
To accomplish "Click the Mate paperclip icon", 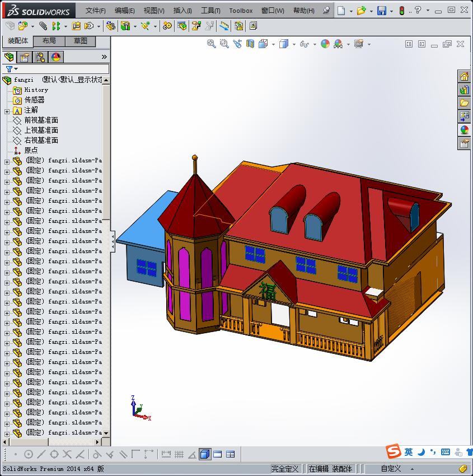I will click(43, 26).
